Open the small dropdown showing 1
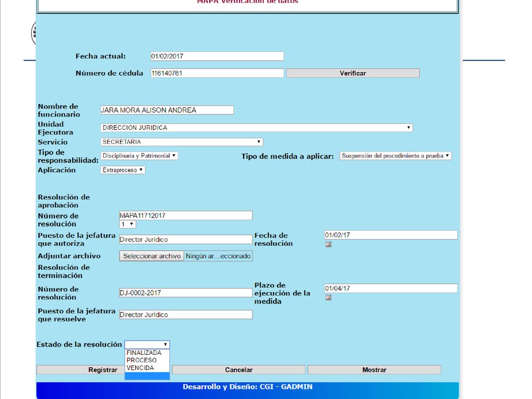The height and width of the screenshot is (399, 532). (x=128, y=224)
